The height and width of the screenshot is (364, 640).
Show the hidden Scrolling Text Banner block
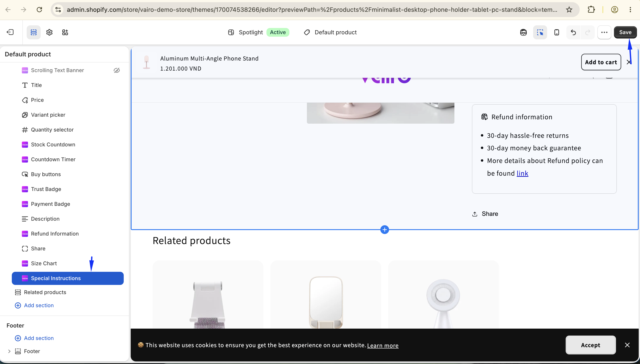[x=117, y=70]
